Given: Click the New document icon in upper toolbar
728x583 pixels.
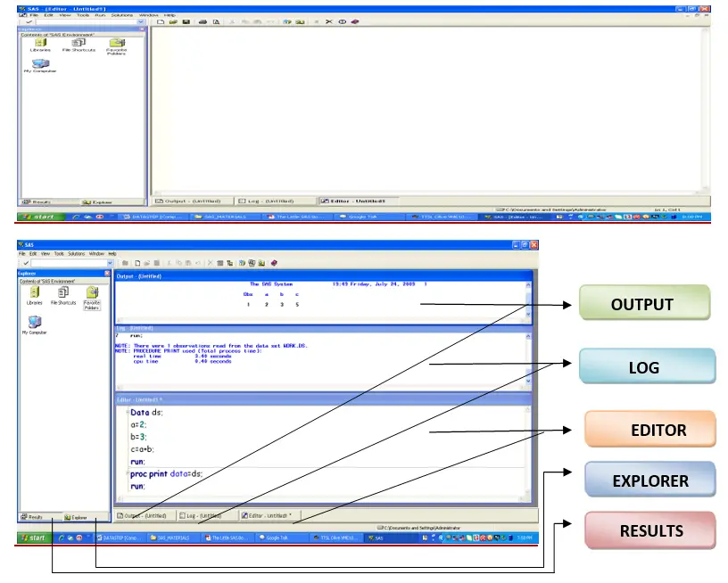Looking at the screenshot, I should click(x=160, y=21).
